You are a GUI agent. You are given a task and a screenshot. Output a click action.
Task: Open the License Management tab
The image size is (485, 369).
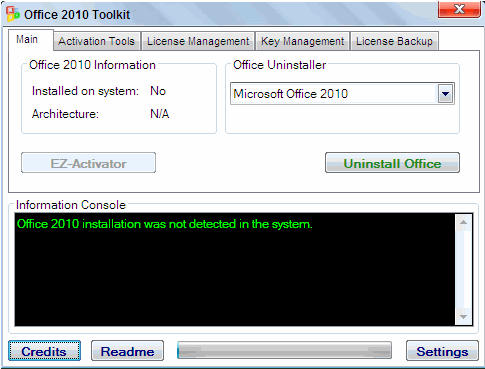click(198, 41)
